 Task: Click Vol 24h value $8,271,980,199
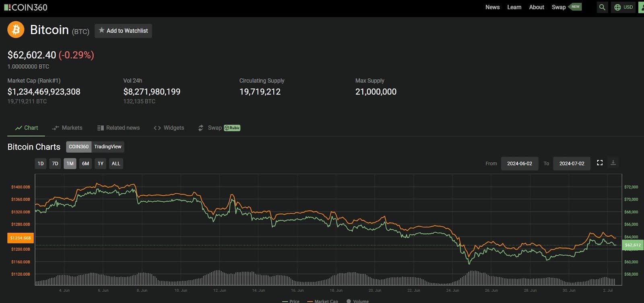coord(152,92)
